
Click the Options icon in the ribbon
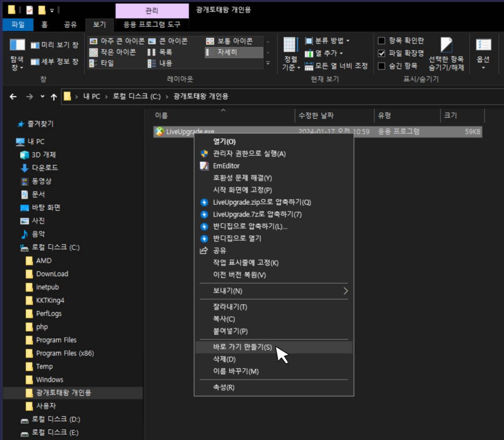tap(483, 53)
